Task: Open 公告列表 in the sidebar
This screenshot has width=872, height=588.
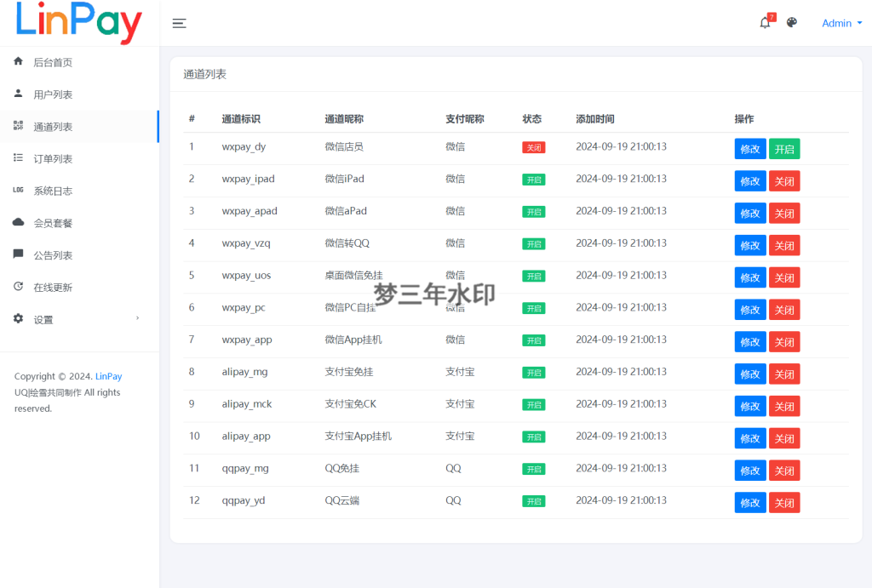Action: (x=79, y=255)
